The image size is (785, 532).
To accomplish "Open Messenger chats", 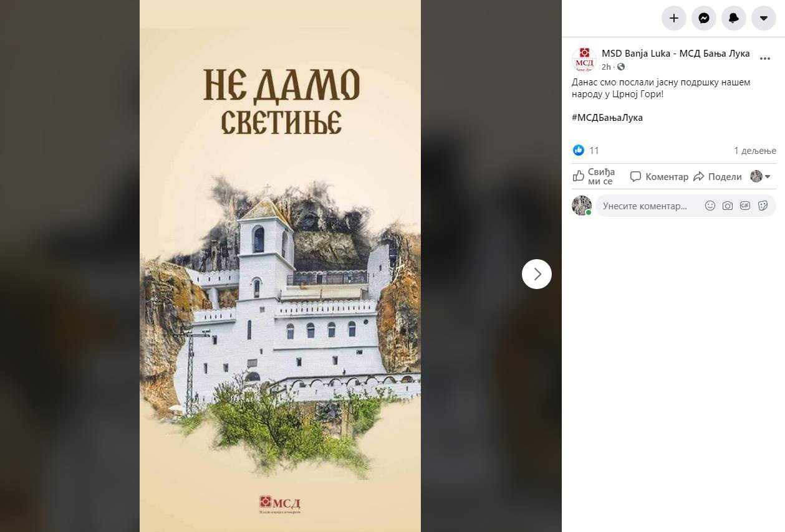I will pos(704,19).
